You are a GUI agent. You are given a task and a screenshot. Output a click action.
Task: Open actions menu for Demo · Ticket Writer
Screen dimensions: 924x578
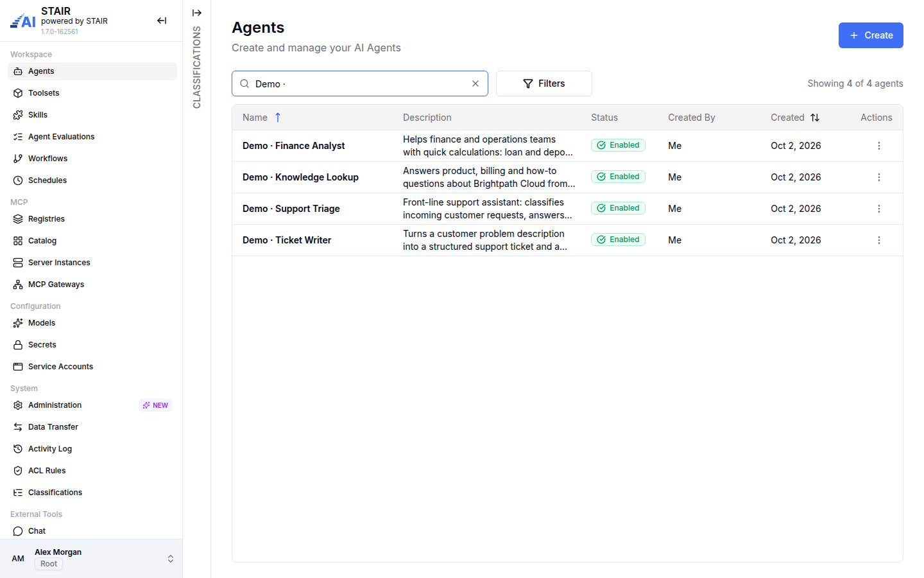coord(879,240)
